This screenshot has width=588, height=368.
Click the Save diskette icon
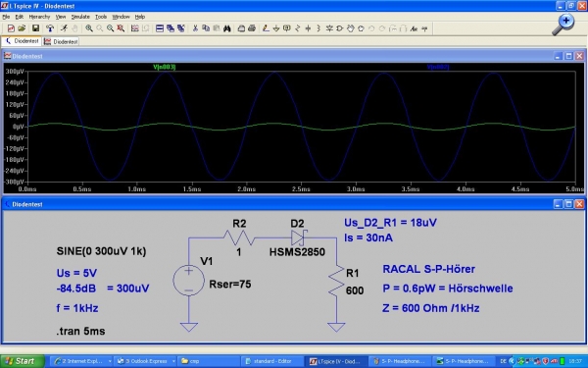click(35, 28)
